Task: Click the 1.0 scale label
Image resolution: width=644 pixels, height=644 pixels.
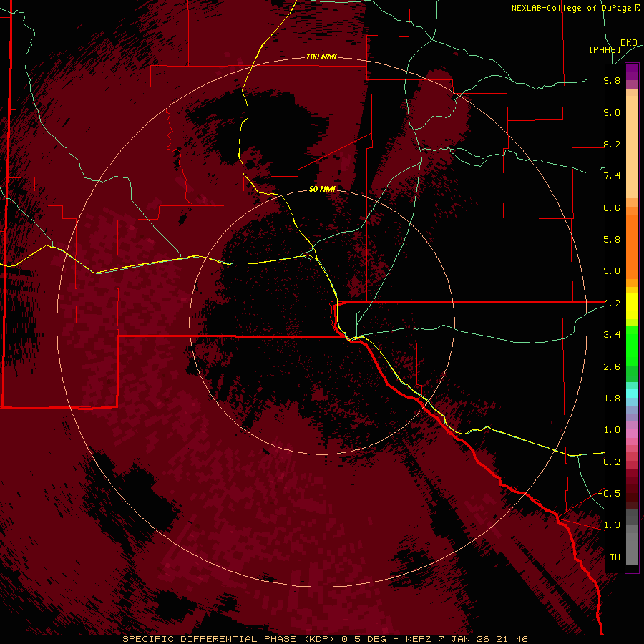Action: click(x=612, y=430)
